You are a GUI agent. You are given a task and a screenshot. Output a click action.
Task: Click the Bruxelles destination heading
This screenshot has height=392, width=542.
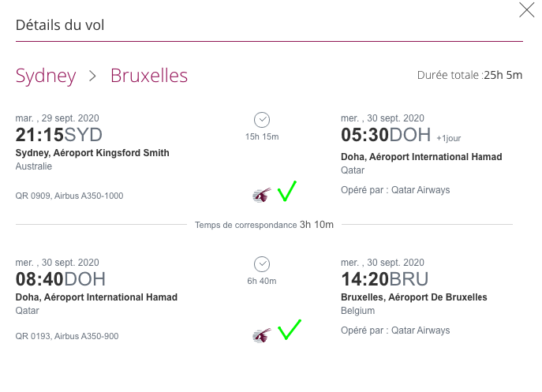pyautogui.click(x=149, y=76)
